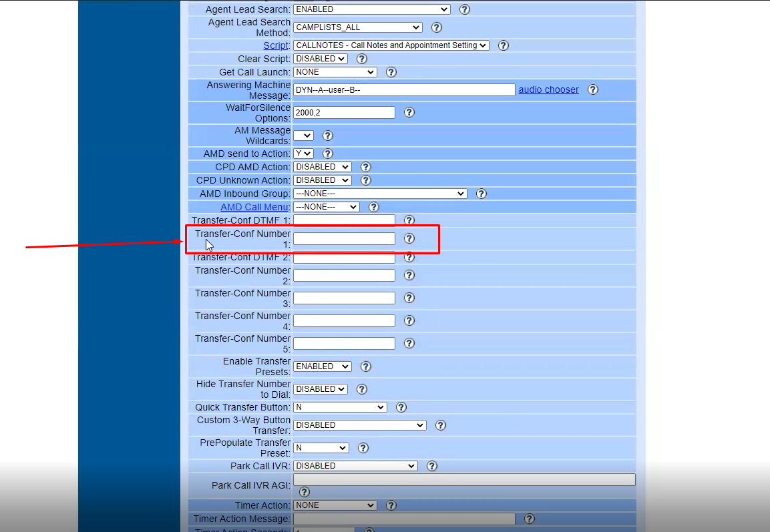
Task: Expand the AMD Inbound Group dropdown
Action: pos(380,194)
